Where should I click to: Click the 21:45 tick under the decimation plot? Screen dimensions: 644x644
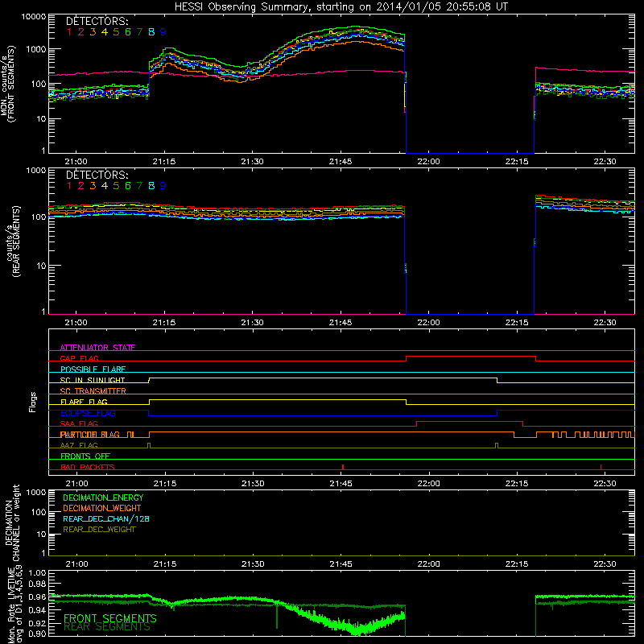(x=341, y=564)
